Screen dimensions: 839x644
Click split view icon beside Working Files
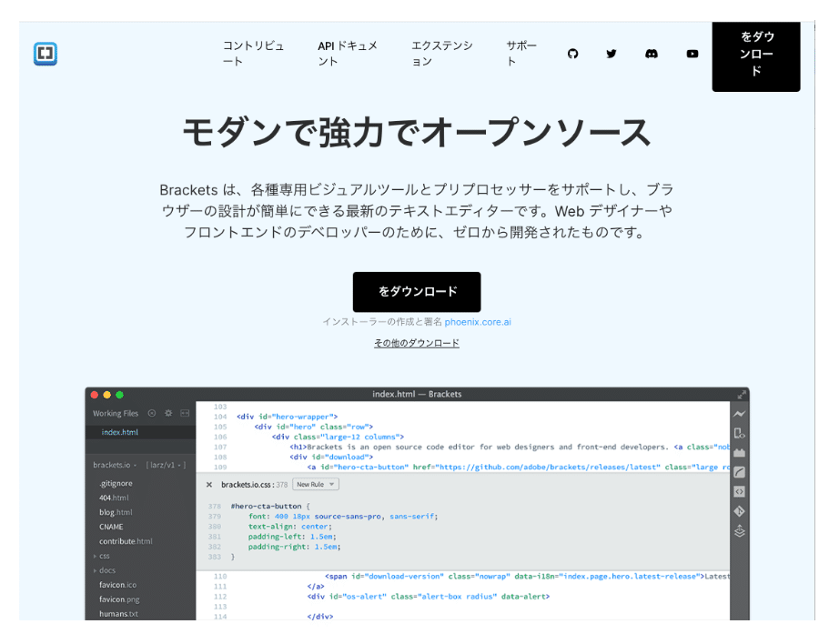pos(185,413)
